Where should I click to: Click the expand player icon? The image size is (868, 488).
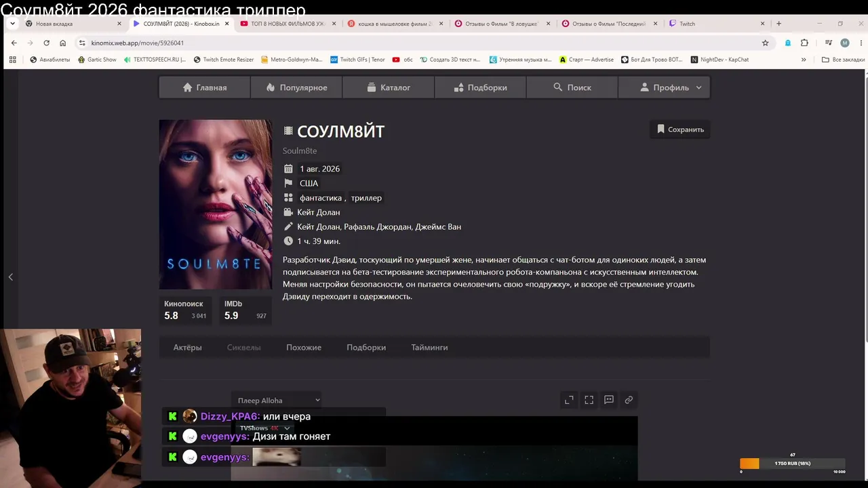click(569, 400)
